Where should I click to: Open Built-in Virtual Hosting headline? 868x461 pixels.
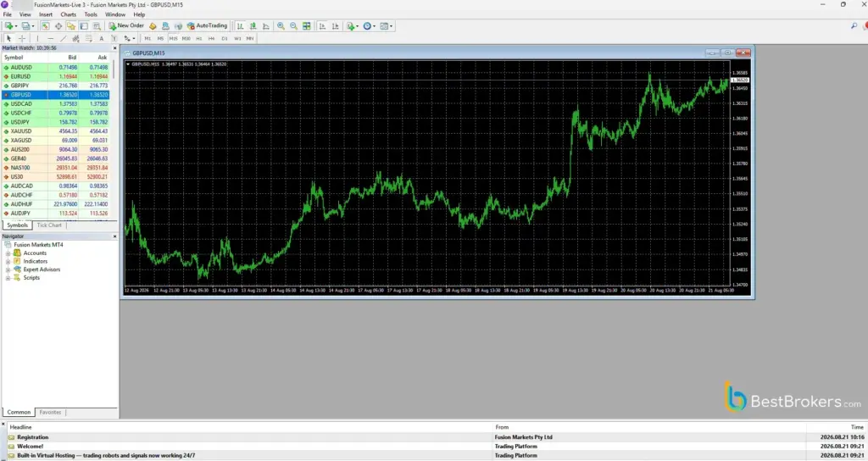tap(106, 455)
